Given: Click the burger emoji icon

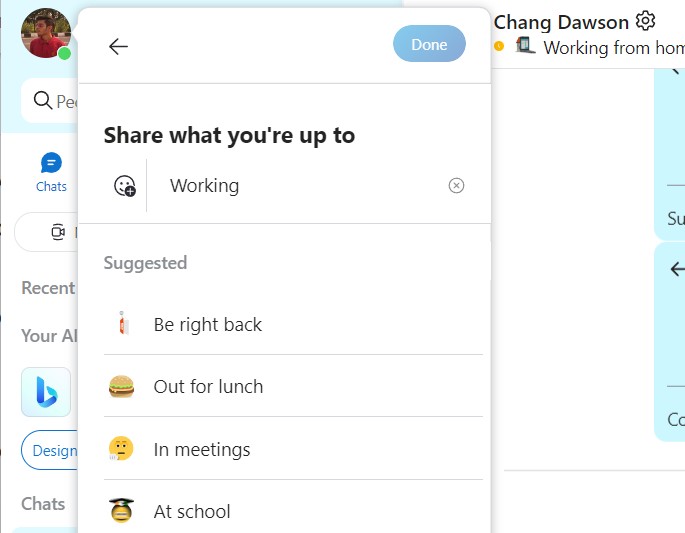Looking at the screenshot, I should pyautogui.click(x=121, y=387).
